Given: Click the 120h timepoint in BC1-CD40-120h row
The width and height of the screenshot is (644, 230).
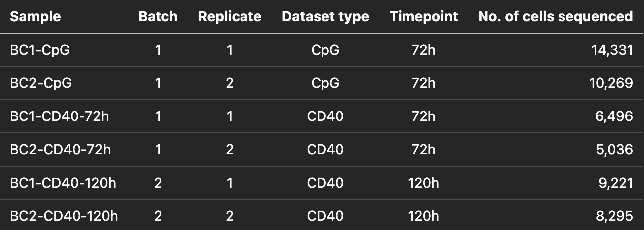Looking at the screenshot, I should click(x=423, y=183).
